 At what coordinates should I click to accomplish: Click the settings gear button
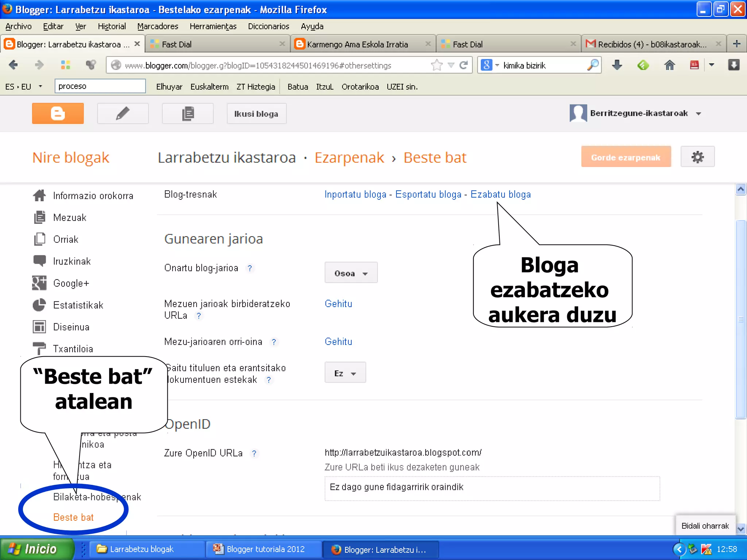(x=697, y=157)
